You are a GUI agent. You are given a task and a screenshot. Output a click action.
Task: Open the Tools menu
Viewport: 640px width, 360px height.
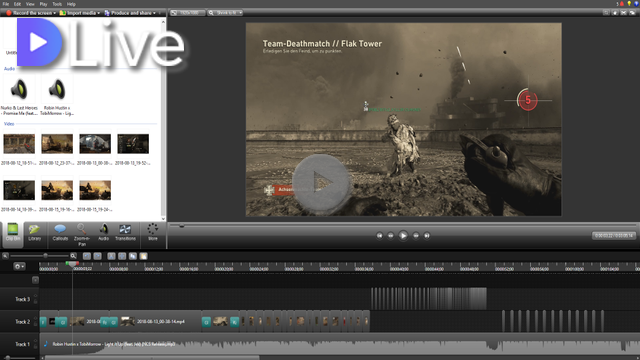tap(57, 4)
